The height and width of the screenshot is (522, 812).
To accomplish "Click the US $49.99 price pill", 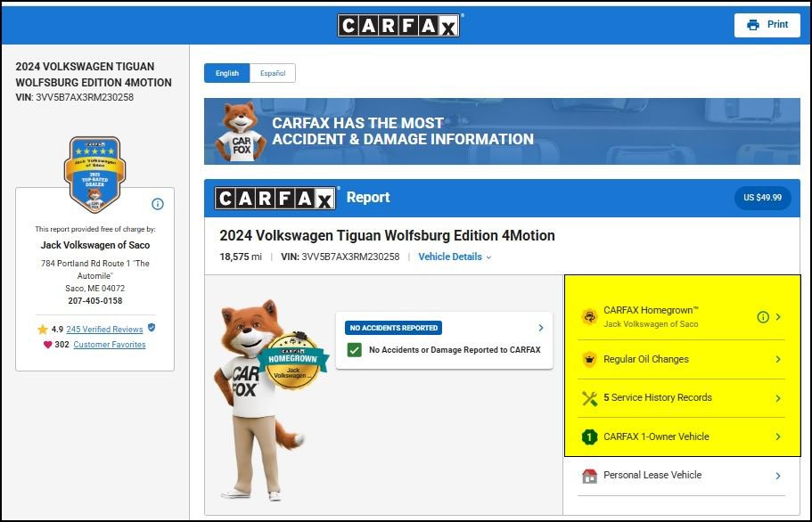I will 762,198.
